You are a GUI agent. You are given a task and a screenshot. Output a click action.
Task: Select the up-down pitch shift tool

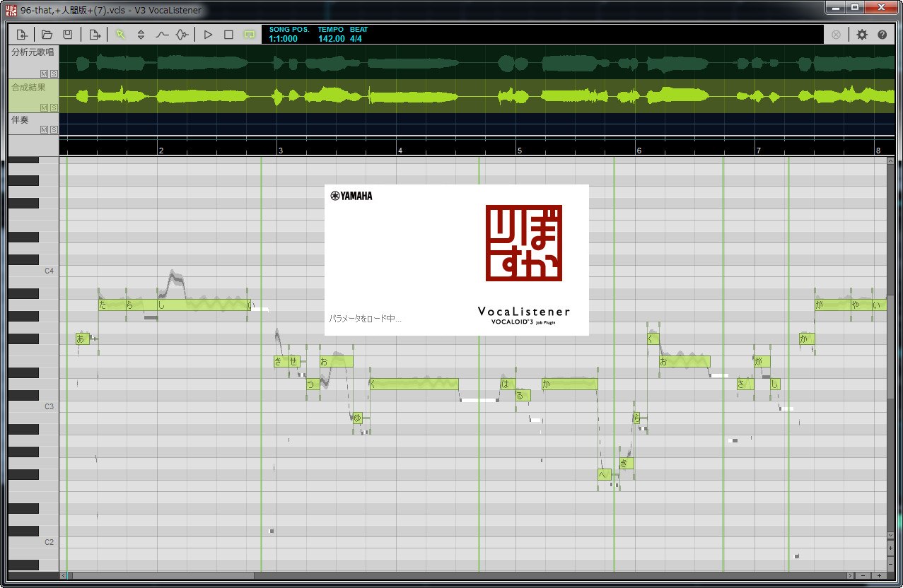(141, 34)
